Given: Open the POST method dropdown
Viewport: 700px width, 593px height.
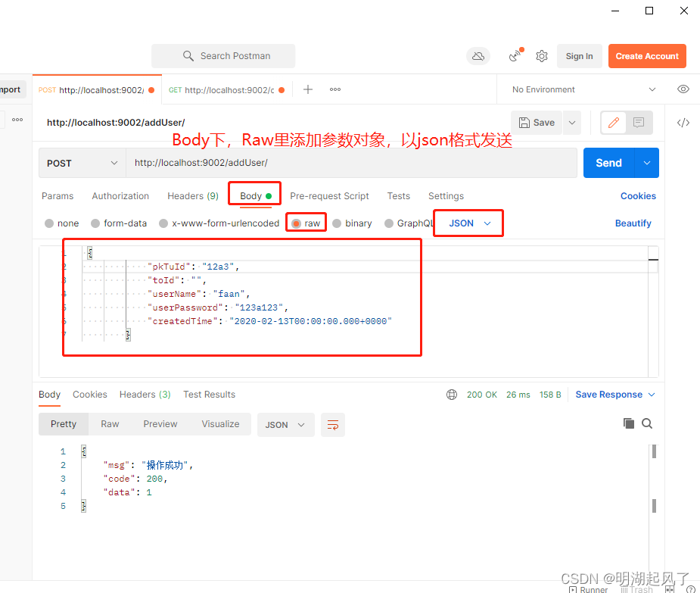Looking at the screenshot, I should pos(82,163).
